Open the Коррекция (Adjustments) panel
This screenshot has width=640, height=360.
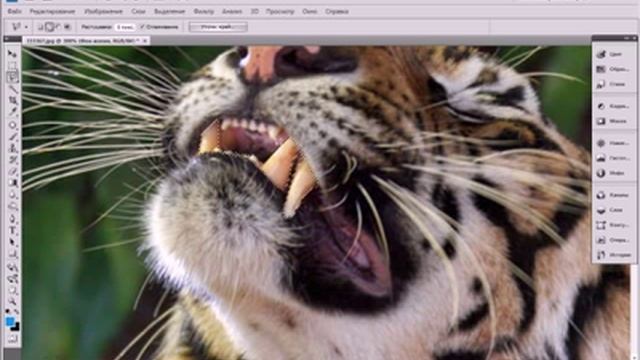click(x=613, y=106)
